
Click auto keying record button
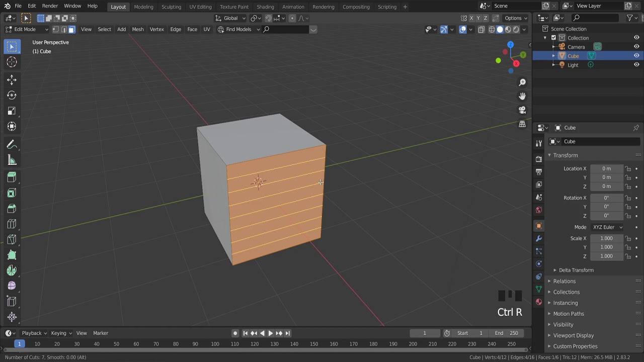(235, 333)
